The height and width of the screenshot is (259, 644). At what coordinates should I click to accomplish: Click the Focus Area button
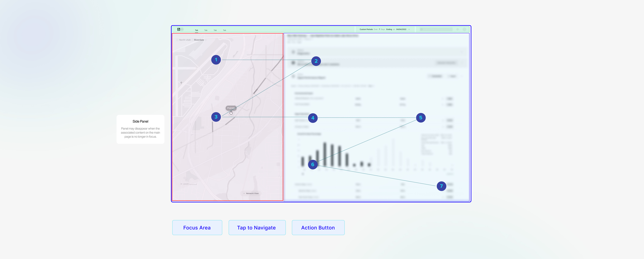click(x=197, y=228)
